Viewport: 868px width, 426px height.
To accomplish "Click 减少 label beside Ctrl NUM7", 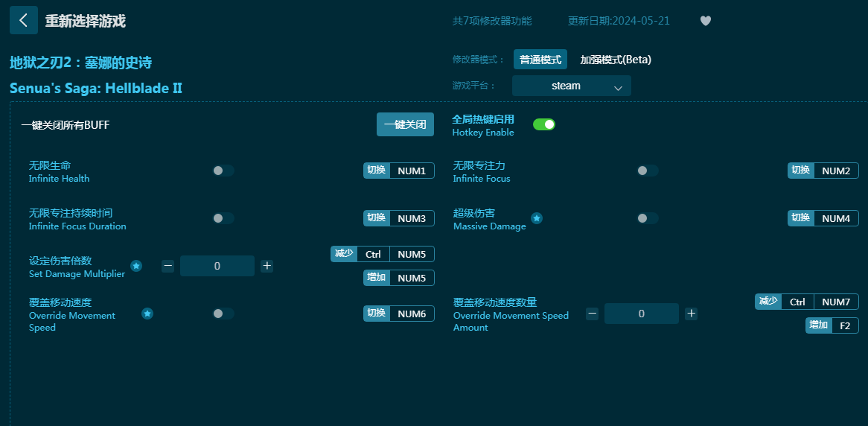I will (x=768, y=302).
